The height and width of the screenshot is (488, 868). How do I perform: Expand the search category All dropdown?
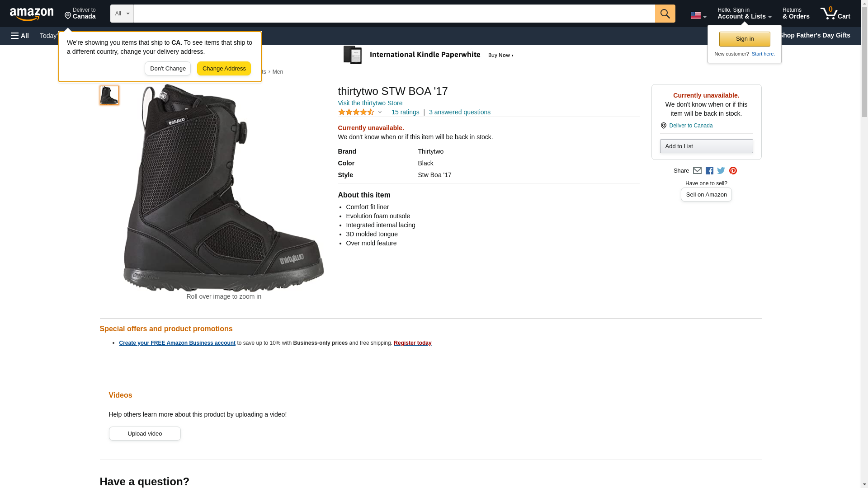122,14
